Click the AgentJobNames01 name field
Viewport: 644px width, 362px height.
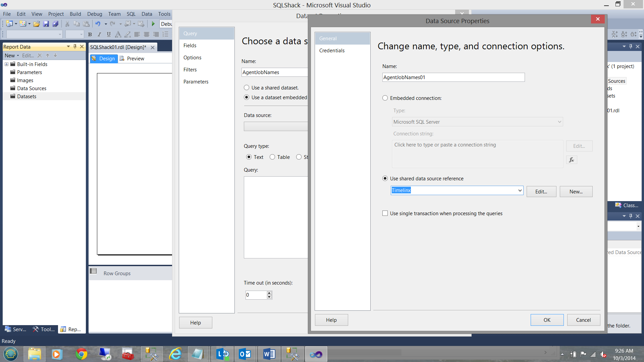tap(453, 77)
